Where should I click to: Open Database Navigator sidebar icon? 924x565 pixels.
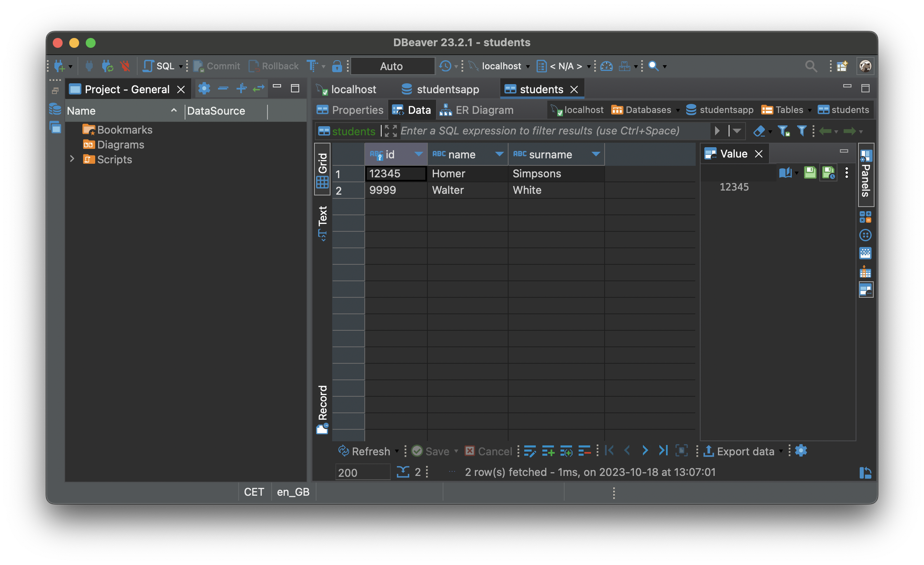[x=55, y=109]
